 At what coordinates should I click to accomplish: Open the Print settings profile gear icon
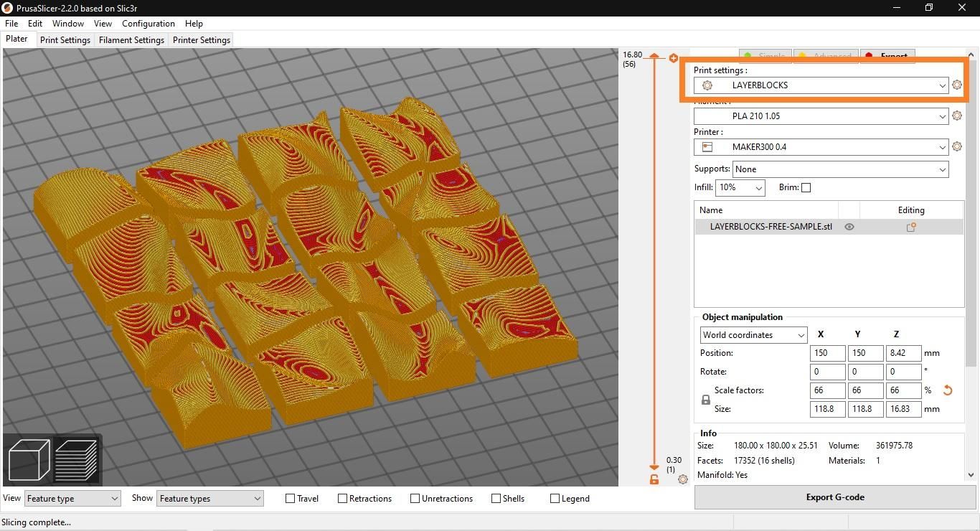click(957, 85)
